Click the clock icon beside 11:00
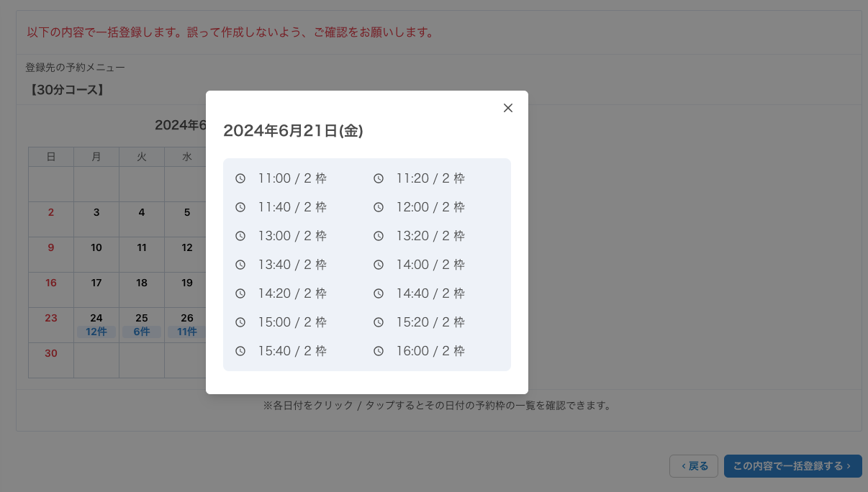Image resolution: width=868 pixels, height=492 pixels. click(240, 178)
